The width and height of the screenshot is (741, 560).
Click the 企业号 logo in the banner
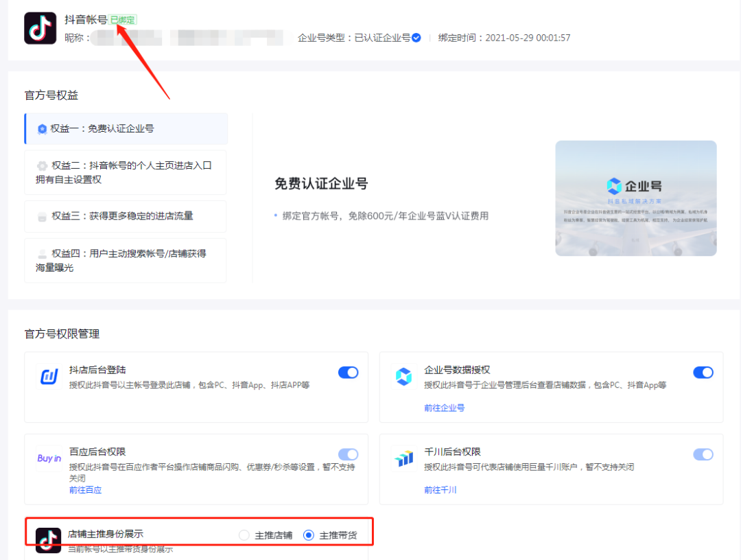click(x=634, y=186)
